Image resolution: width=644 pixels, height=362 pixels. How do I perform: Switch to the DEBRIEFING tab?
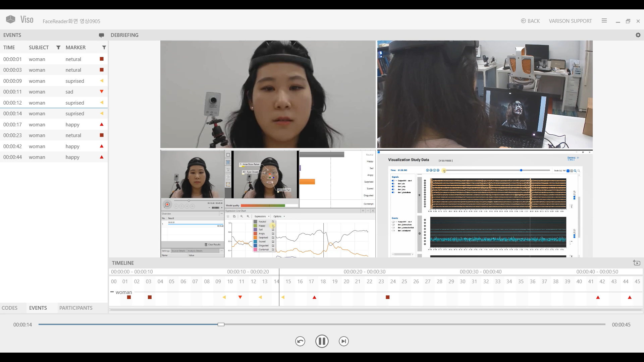(124, 35)
